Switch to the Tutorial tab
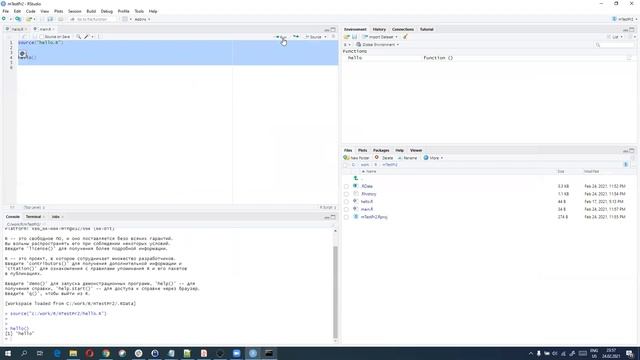The width and height of the screenshot is (640, 360). (x=427, y=29)
